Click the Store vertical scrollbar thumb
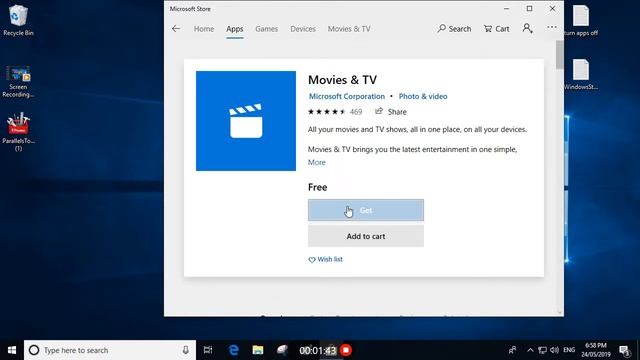The image size is (640, 360). [x=560, y=55]
